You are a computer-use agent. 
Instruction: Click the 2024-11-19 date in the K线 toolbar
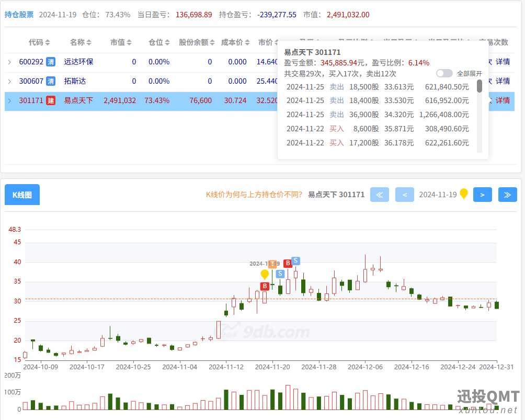point(438,195)
